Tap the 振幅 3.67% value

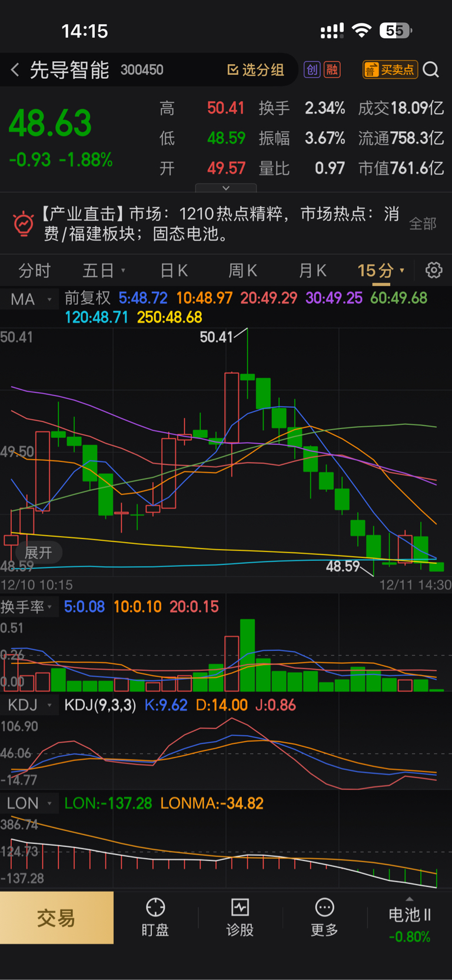(302, 138)
